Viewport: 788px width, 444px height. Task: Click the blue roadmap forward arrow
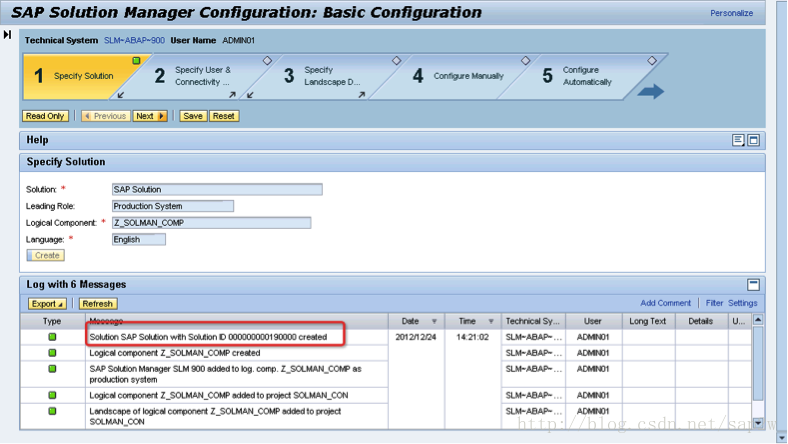(x=651, y=91)
